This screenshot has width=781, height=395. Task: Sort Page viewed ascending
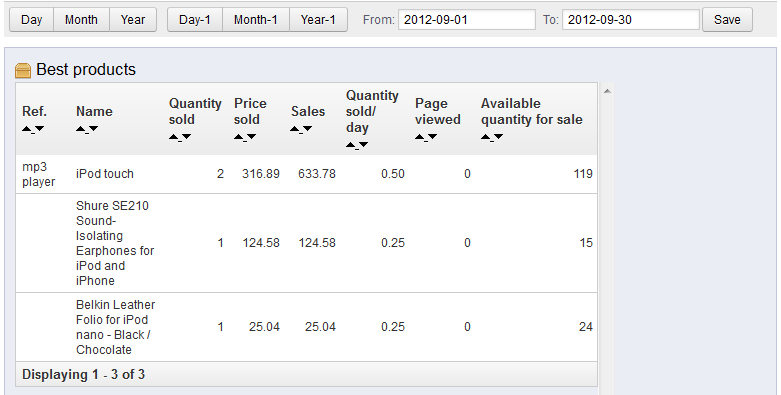[419, 137]
